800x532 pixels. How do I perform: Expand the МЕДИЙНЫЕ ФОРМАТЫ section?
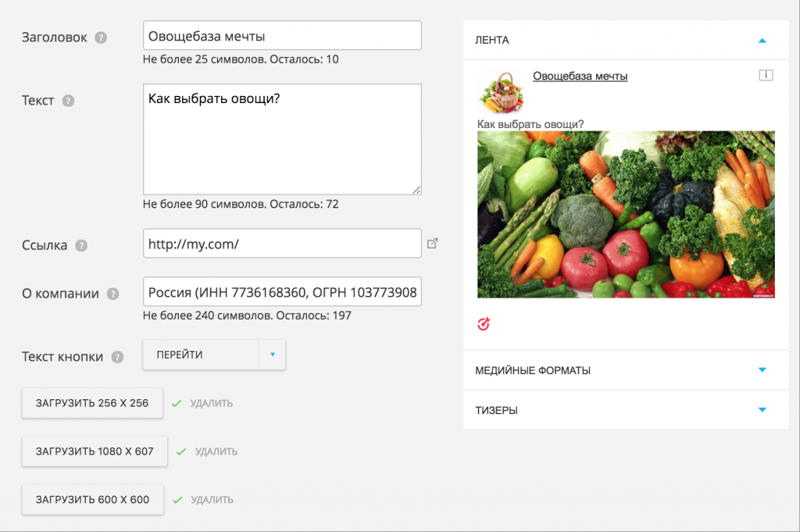click(x=762, y=370)
